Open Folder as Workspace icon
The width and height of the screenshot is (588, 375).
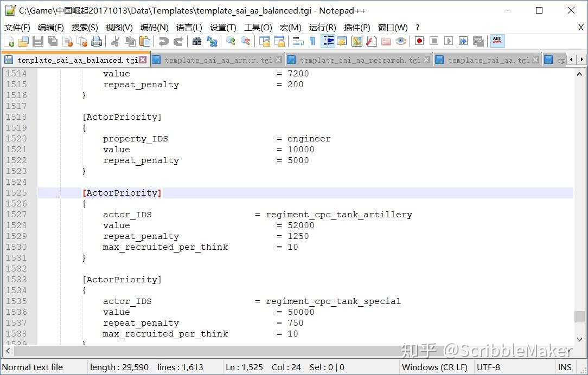pos(386,41)
